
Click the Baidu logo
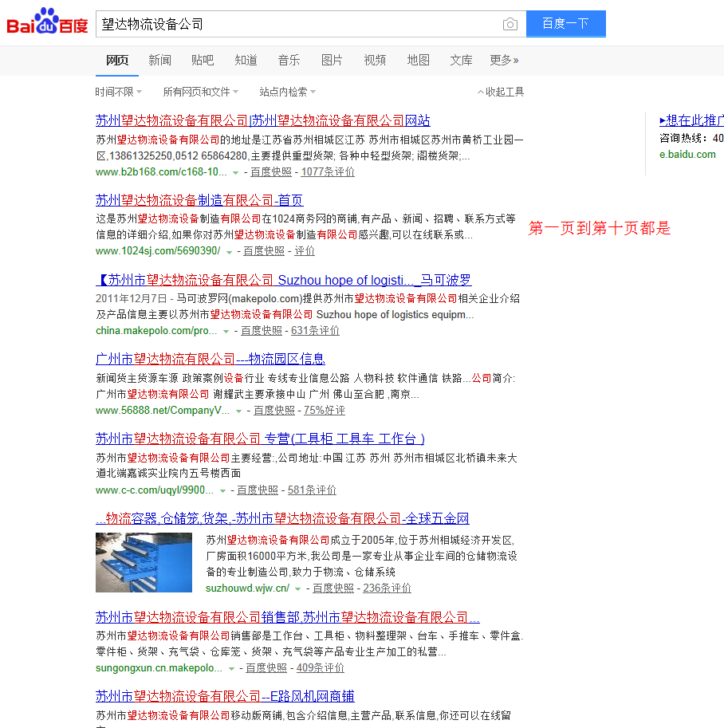point(47,22)
